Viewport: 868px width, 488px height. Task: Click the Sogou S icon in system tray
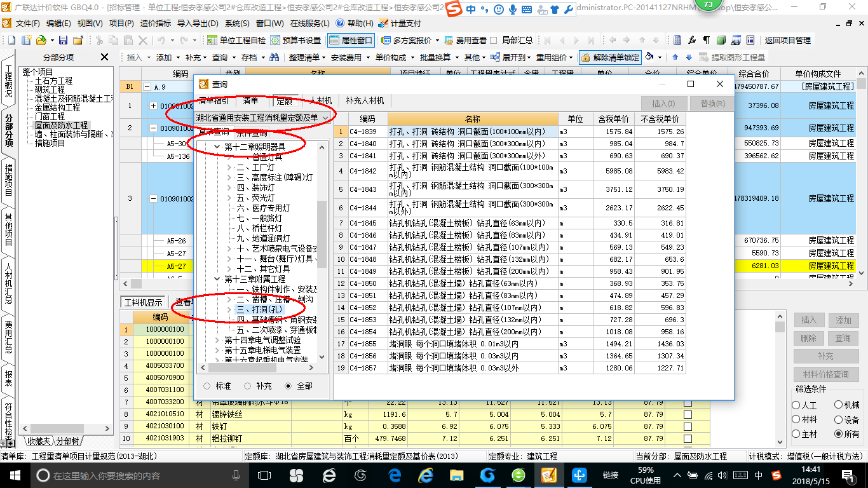(x=776, y=475)
